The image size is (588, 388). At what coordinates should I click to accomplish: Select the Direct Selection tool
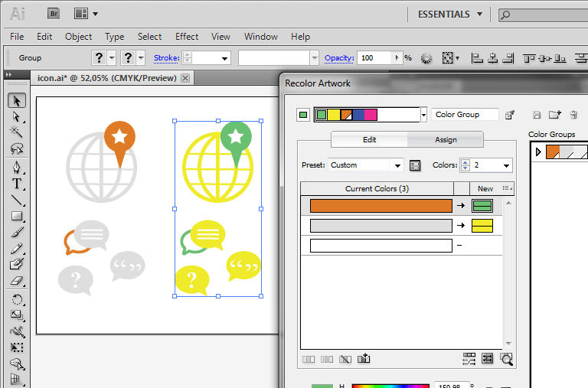(x=17, y=116)
